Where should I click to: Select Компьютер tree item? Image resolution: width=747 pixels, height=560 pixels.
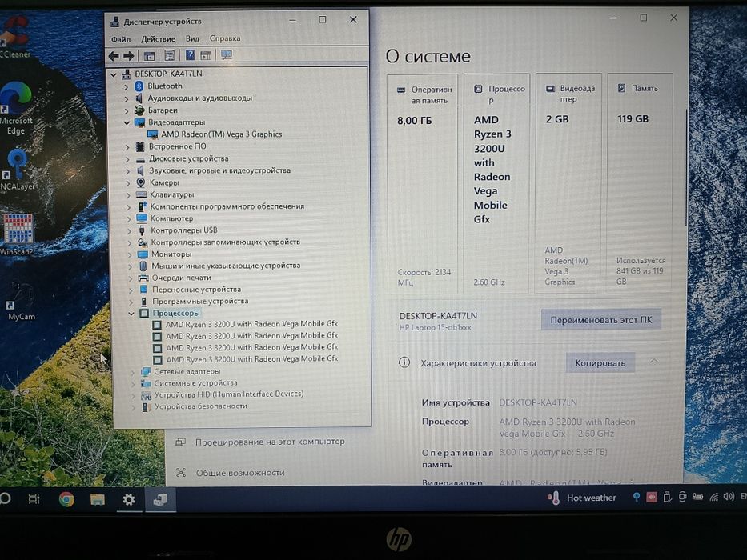tap(171, 218)
